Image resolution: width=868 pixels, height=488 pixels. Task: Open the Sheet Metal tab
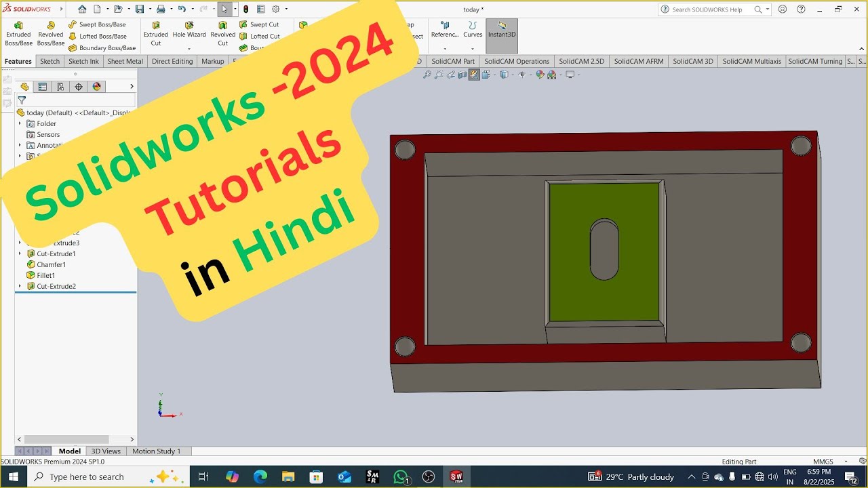click(125, 61)
